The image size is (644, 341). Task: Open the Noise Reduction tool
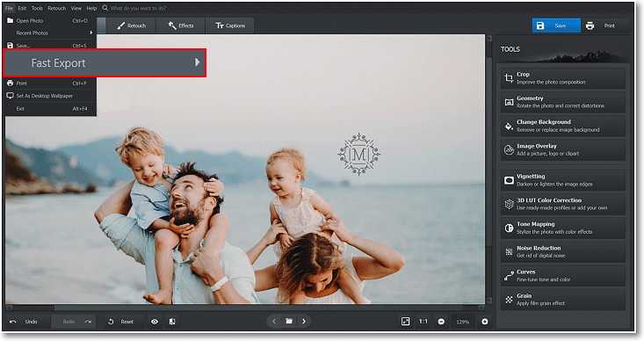[562, 251]
